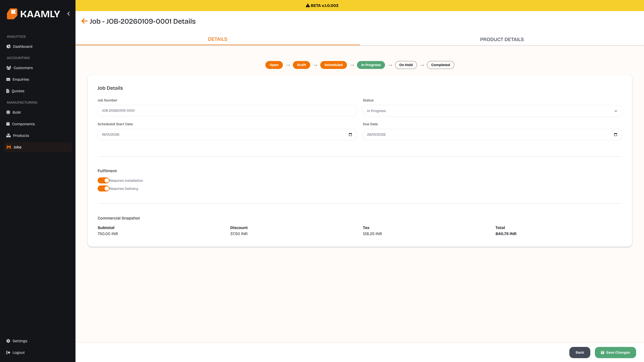Open the Scheduled Start Date calendar picker
The height and width of the screenshot is (362, 644).
click(350, 134)
